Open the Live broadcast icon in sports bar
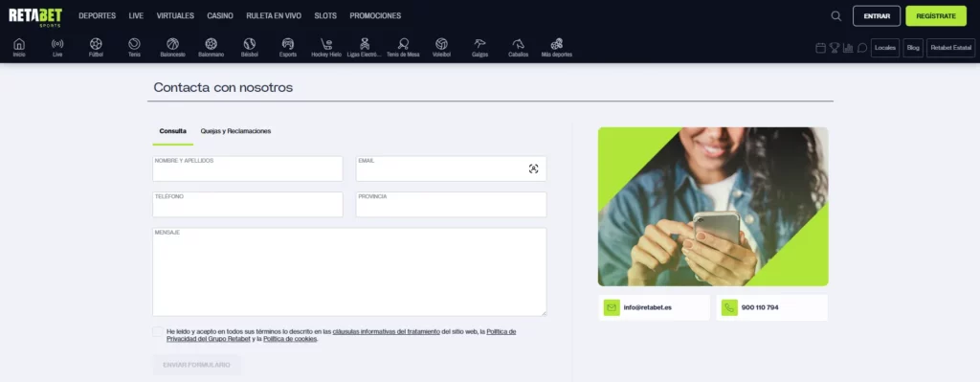 pos(57,44)
